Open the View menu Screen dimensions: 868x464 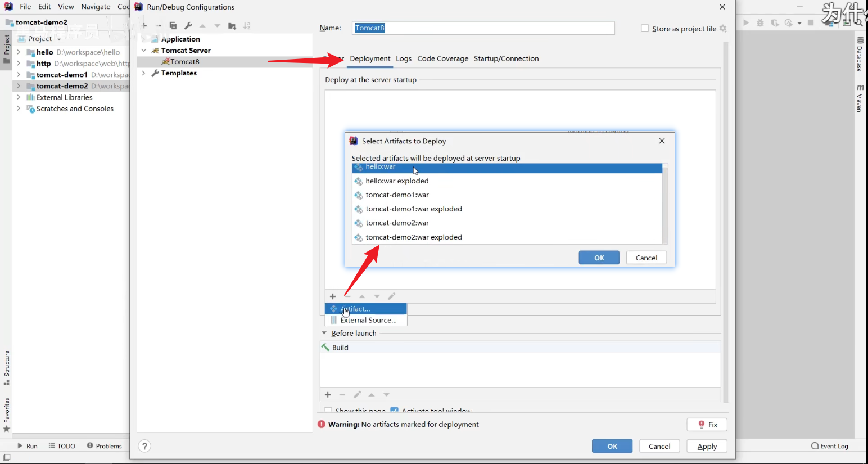pyautogui.click(x=66, y=7)
